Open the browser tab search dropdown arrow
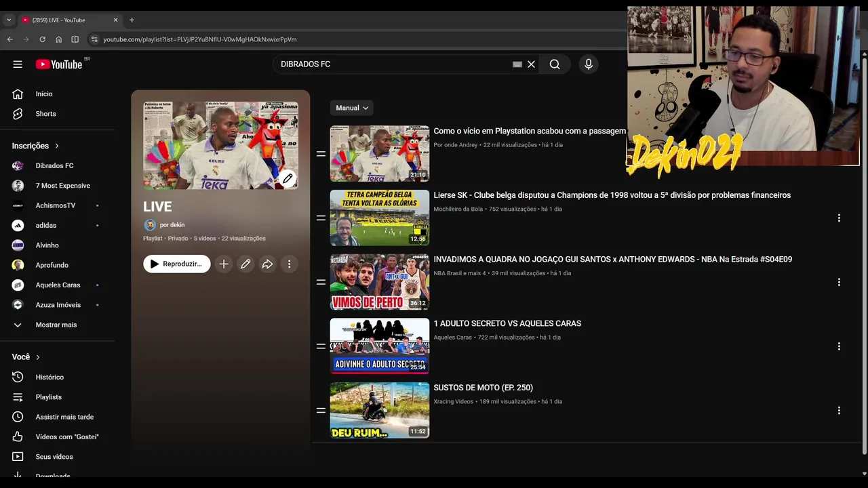This screenshot has width=868, height=488. pyautogui.click(x=9, y=20)
